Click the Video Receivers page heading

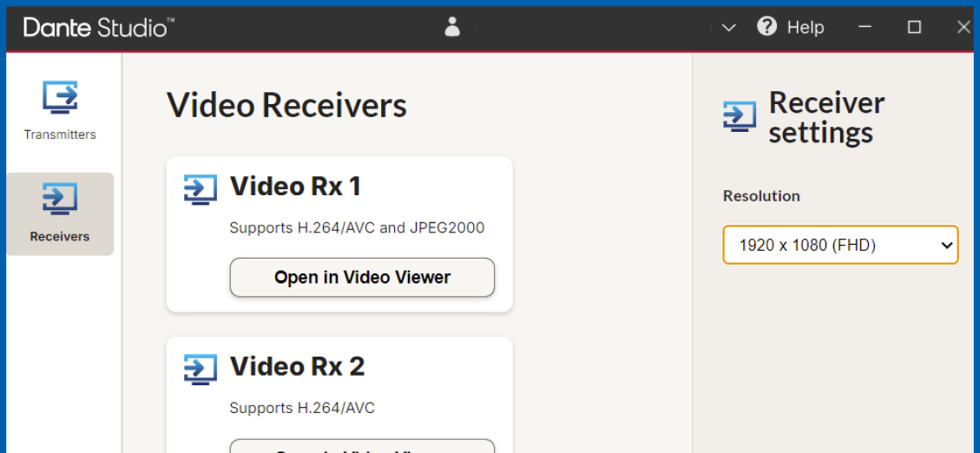pyautogui.click(x=286, y=106)
